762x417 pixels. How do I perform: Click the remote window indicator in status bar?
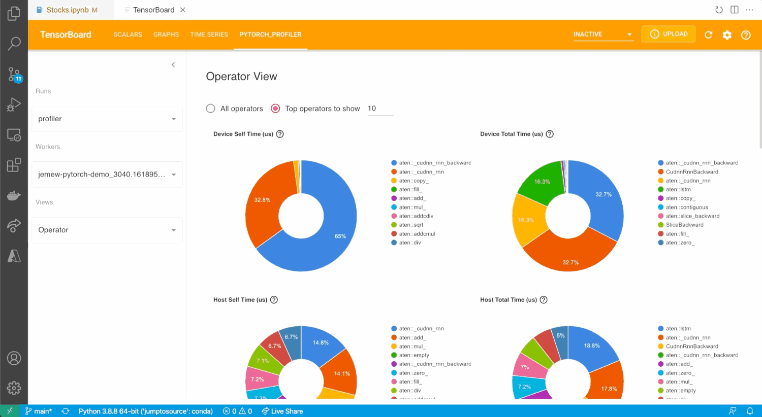[10, 411]
